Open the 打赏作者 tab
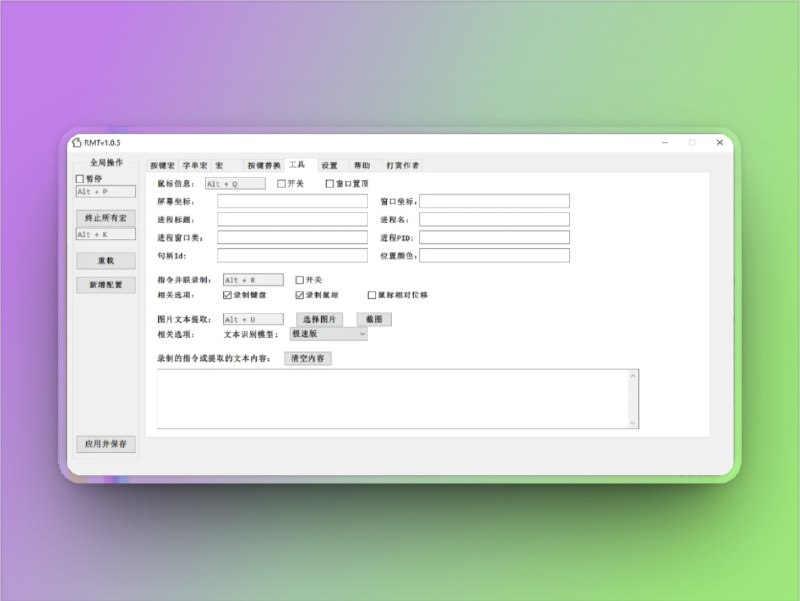 point(402,164)
